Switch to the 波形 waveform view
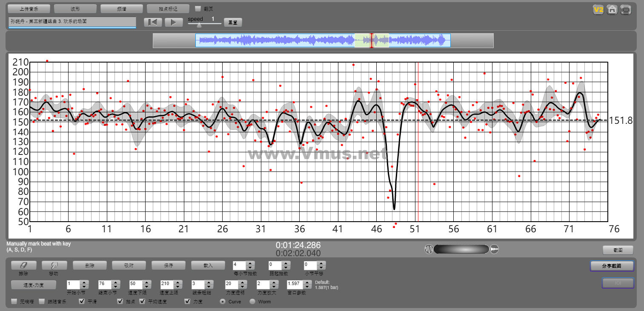The height and width of the screenshot is (311, 644). coord(75,9)
